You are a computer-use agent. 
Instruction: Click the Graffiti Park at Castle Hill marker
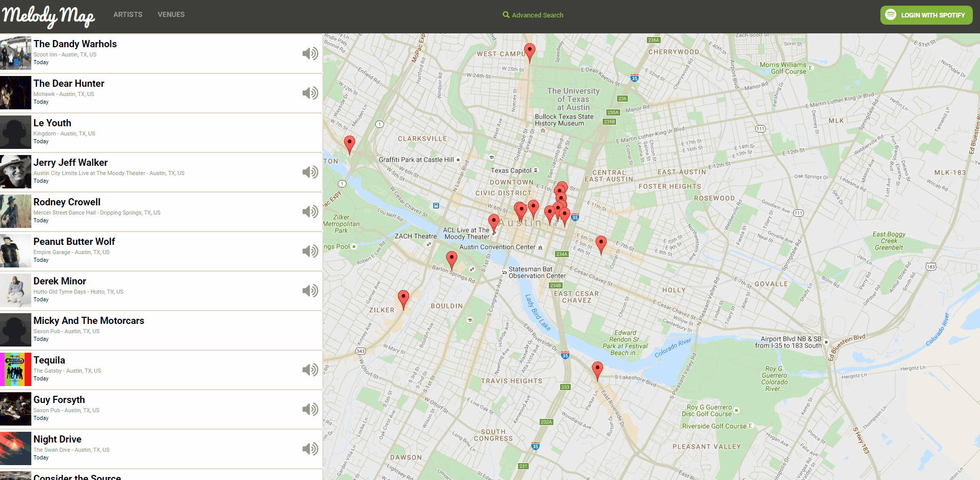458,160
